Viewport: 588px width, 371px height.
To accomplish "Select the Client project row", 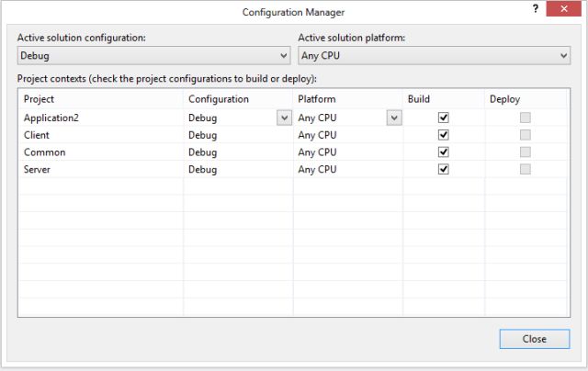I will pos(39,135).
